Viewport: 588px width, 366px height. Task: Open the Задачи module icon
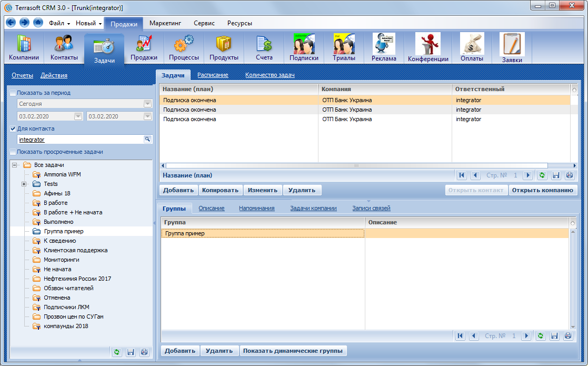coord(104,49)
